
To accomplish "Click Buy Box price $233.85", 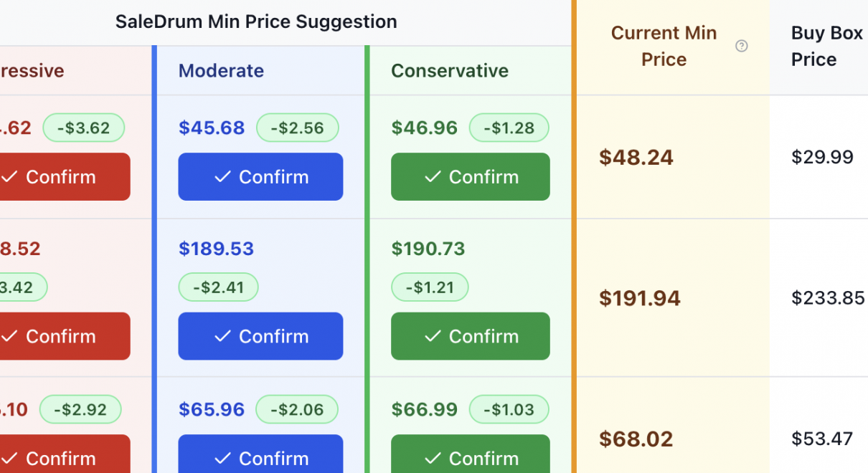I will (828, 298).
